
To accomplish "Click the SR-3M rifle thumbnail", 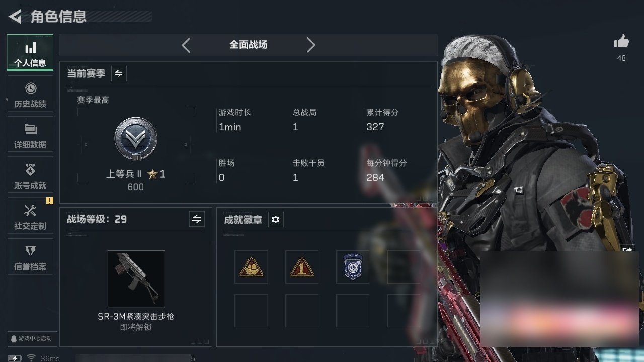I will pyautogui.click(x=136, y=279).
